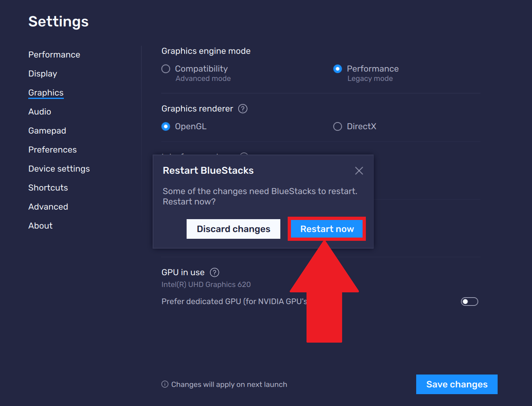Click the Discard changes button
The image size is (532, 406).
[233, 229]
